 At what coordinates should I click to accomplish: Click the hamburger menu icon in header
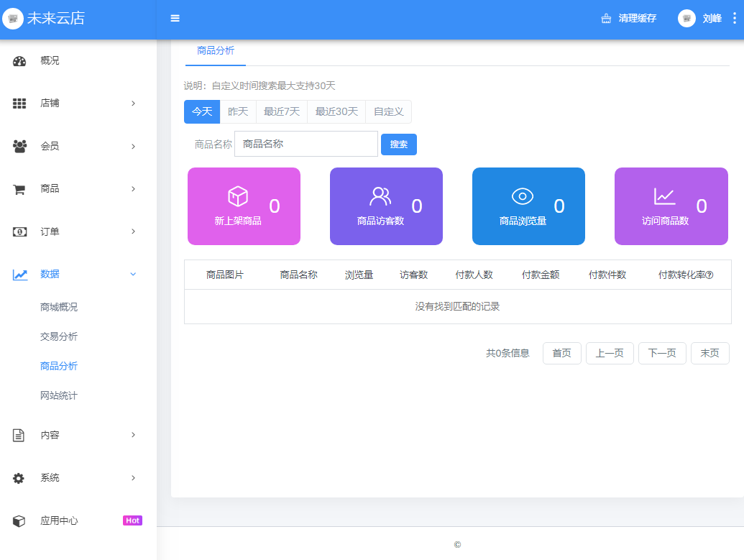click(x=175, y=19)
